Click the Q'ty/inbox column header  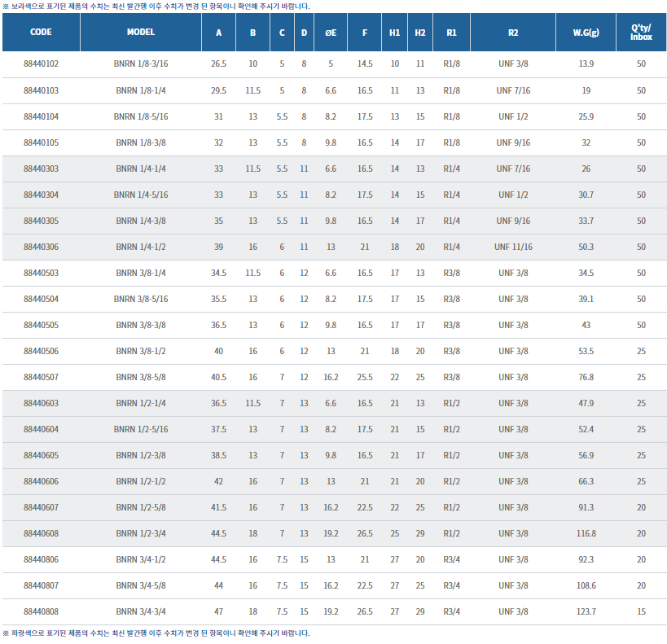point(641,33)
